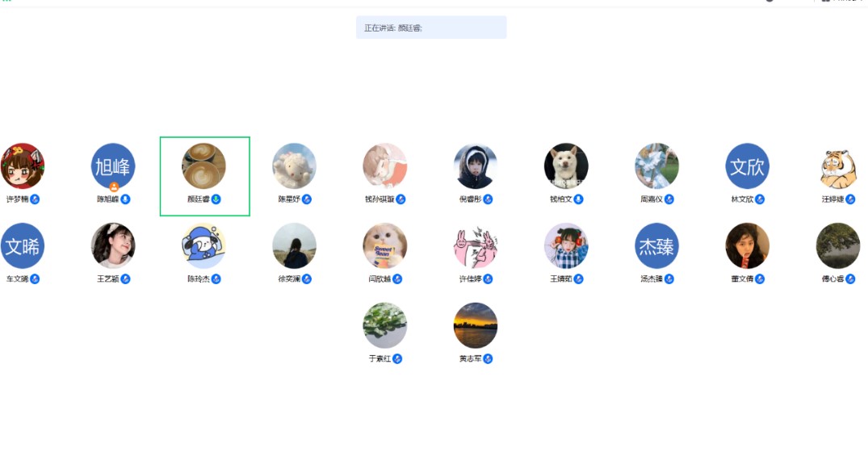The height and width of the screenshot is (465, 868).
Task: Click the muted mic icon beside 汤杰臻
Action: 669,279
